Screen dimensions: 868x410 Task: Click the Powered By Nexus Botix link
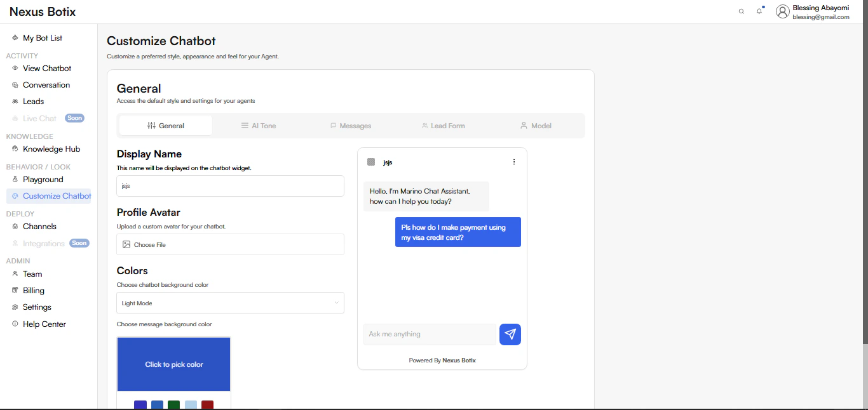tap(442, 360)
